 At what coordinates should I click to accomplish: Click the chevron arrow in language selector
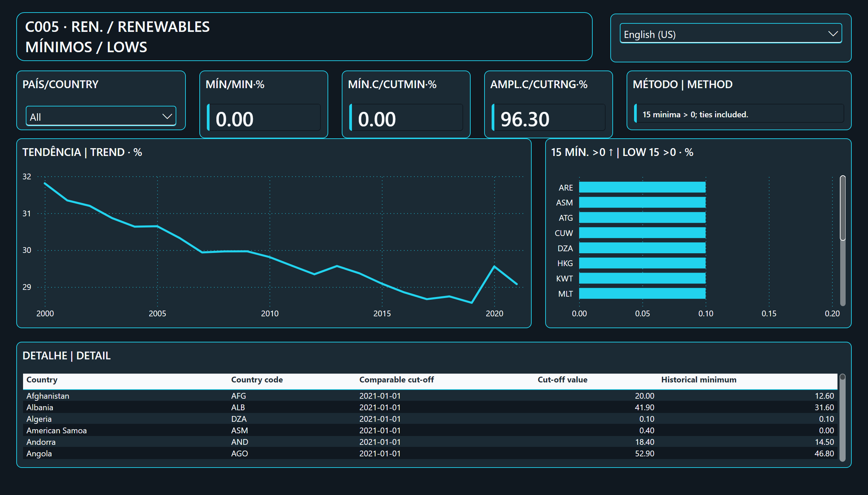pos(833,34)
